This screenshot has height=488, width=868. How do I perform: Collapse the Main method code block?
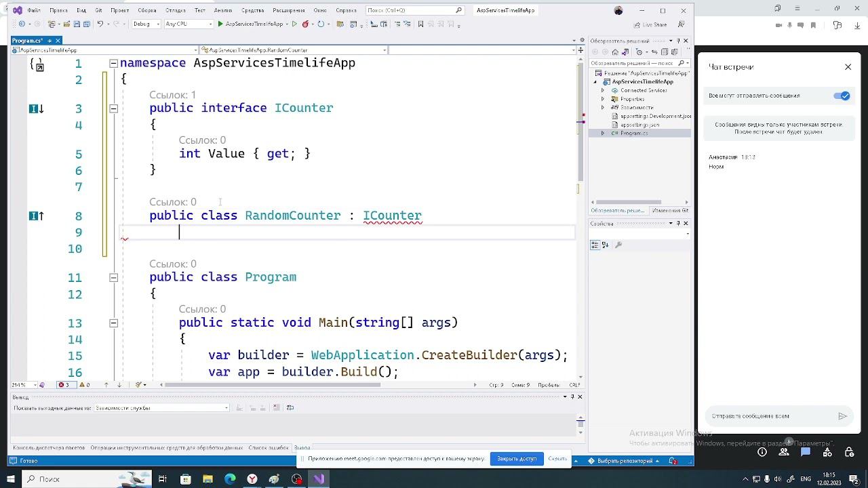[x=113, y=323]
